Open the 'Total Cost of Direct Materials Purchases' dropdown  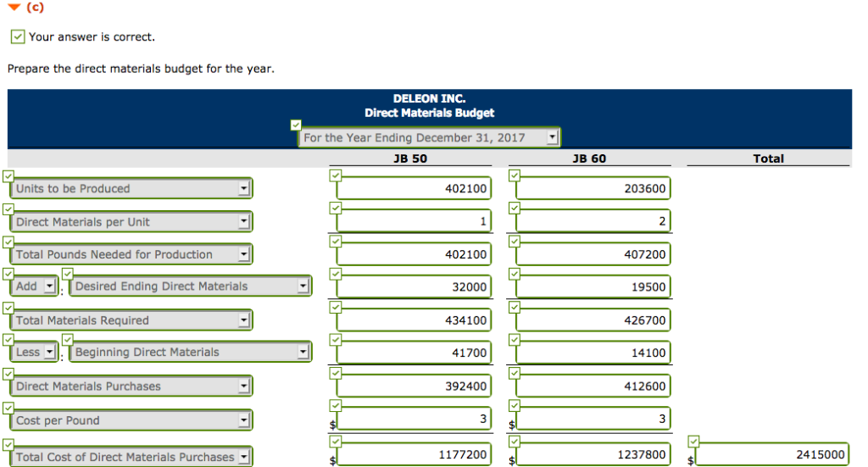tap(131, 457)
